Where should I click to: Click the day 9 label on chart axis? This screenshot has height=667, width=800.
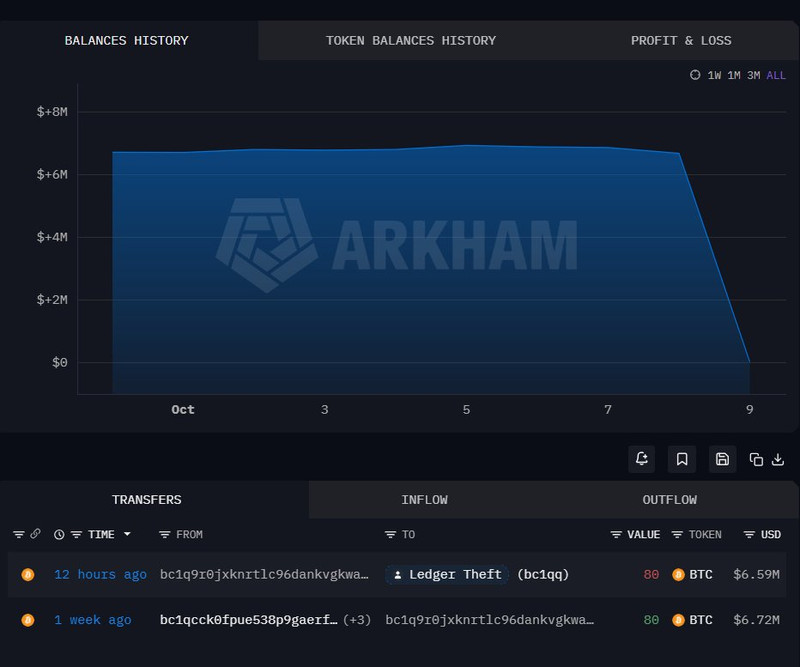tap(749, 410)
